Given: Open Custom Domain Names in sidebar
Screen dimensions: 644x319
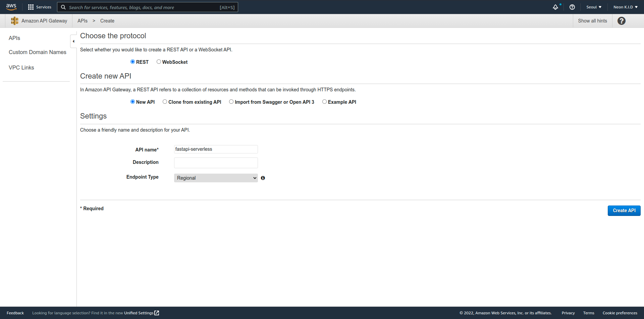Looking at the screenshot, I should click(x=38, y=52).
